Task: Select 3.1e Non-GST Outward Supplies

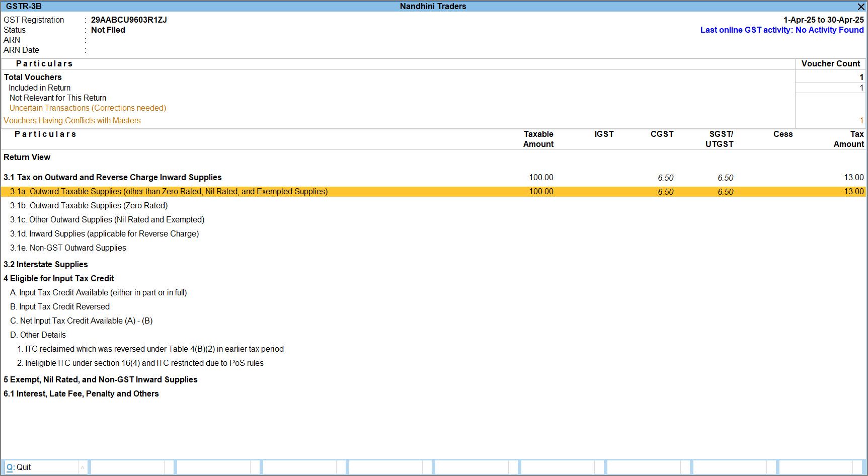Action: tap(68, 248)
